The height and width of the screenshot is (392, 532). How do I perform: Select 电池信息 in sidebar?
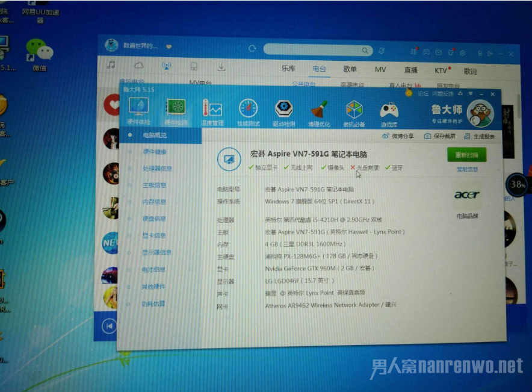tap(153, 270)
